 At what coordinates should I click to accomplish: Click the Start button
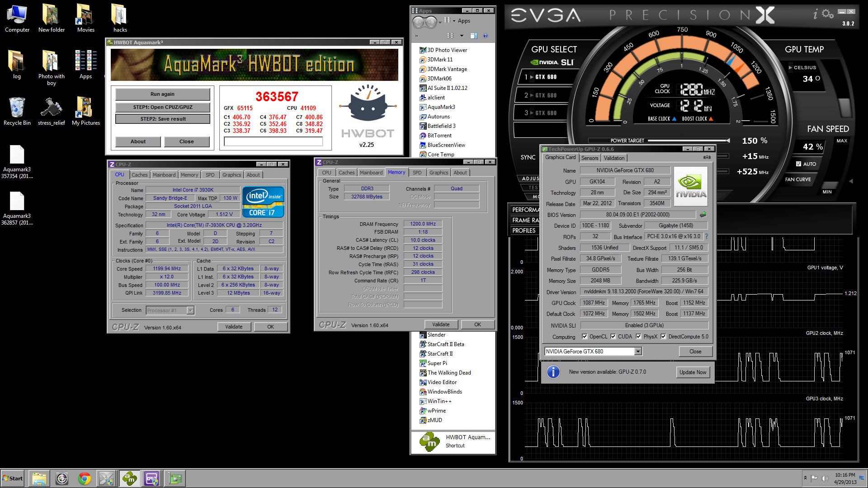(x=13, y=479)
